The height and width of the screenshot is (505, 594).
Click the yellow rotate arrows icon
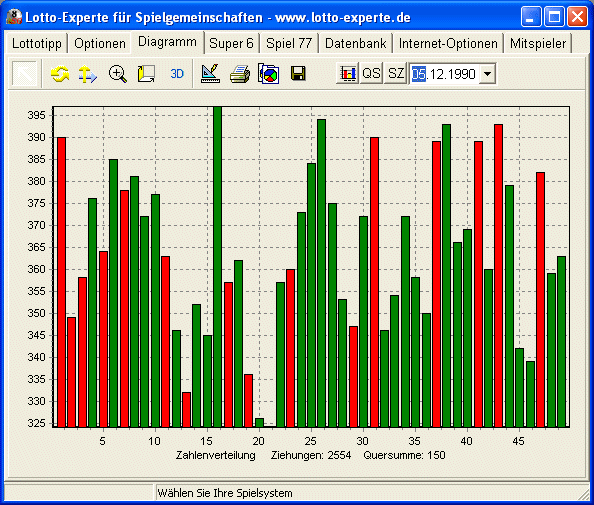(60, 73)
